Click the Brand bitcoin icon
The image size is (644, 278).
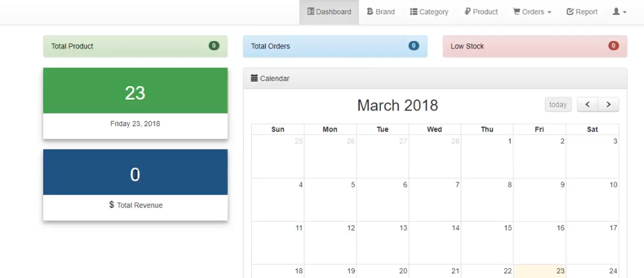tap(370, 11)
